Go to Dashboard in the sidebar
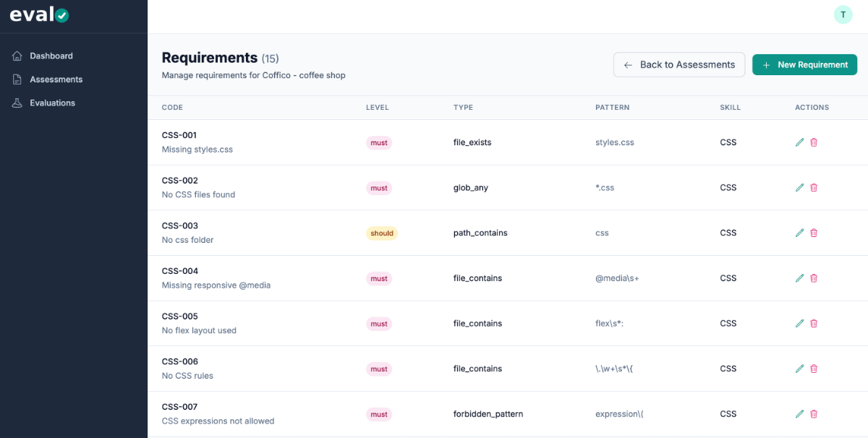The image size is (868, 438). [x=51, y=56]
